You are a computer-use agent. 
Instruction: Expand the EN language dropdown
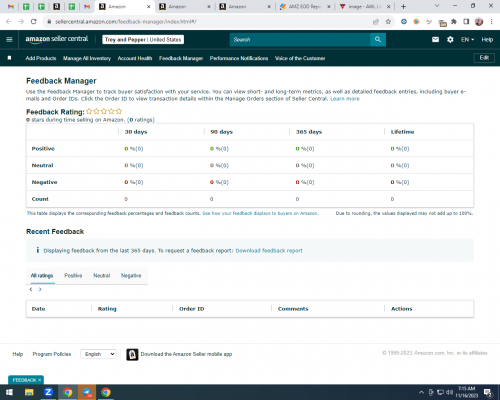coord(467,40)
